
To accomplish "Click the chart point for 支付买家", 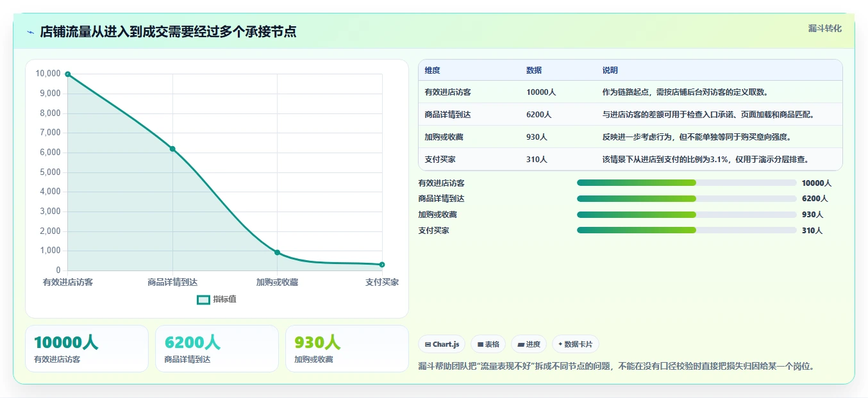I will (x=382, y=265).
